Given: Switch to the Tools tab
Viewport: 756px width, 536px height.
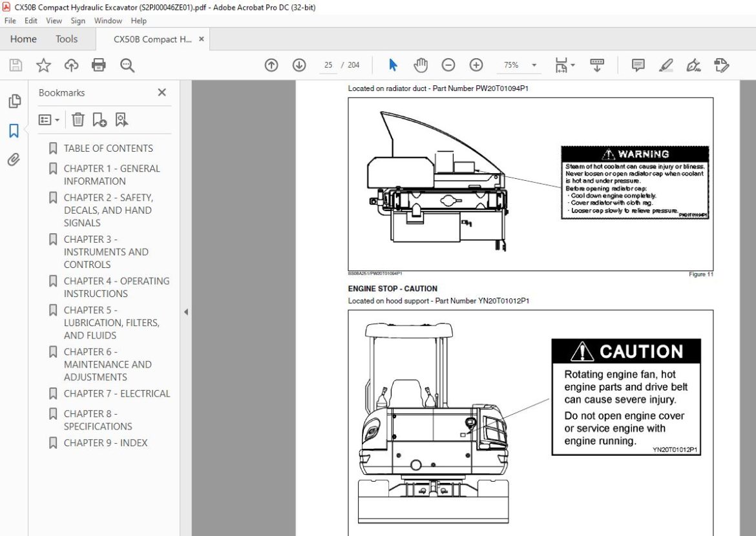Looking at the screenshot, I should (67, 39).
